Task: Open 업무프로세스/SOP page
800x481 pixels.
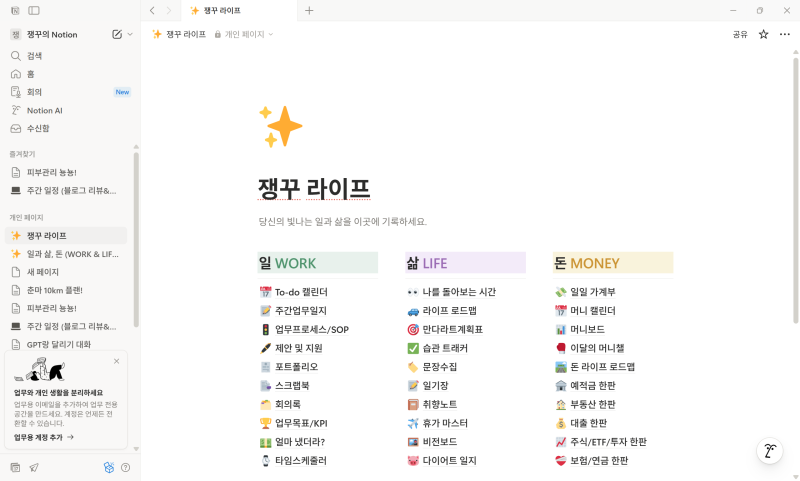Action: tap(305, 330)
